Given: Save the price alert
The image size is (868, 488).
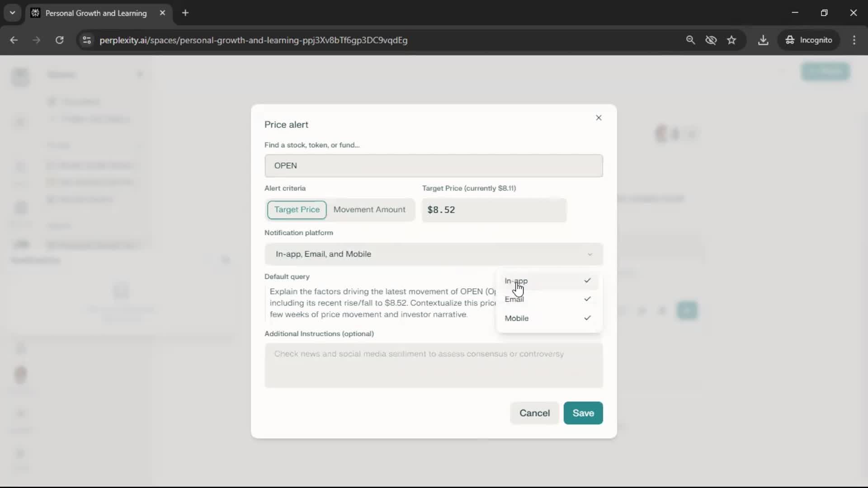Looking at the screenshot, I should 583,413.
